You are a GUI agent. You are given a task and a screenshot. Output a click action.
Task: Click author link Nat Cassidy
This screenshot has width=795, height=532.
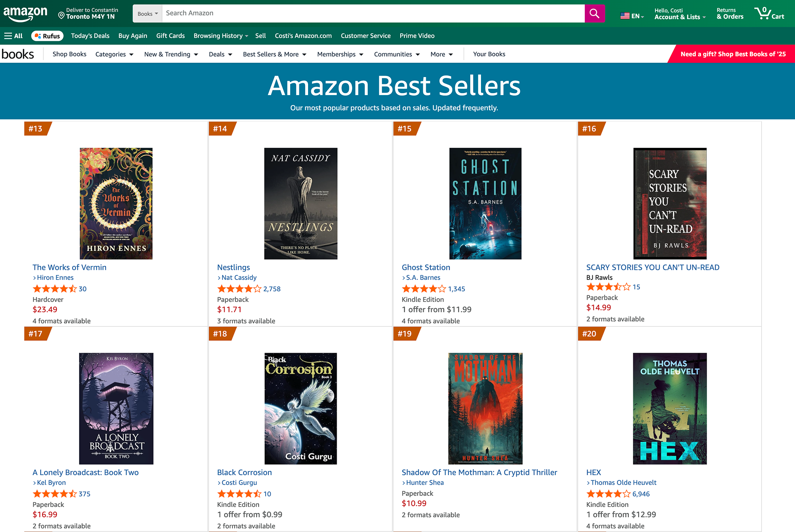239,277
